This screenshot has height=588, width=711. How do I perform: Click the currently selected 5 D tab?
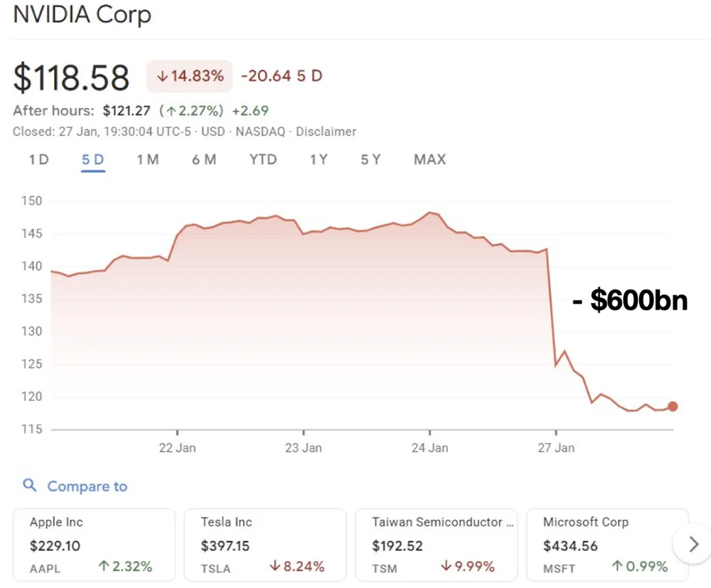pyautogui.click(x=92, y=159)
